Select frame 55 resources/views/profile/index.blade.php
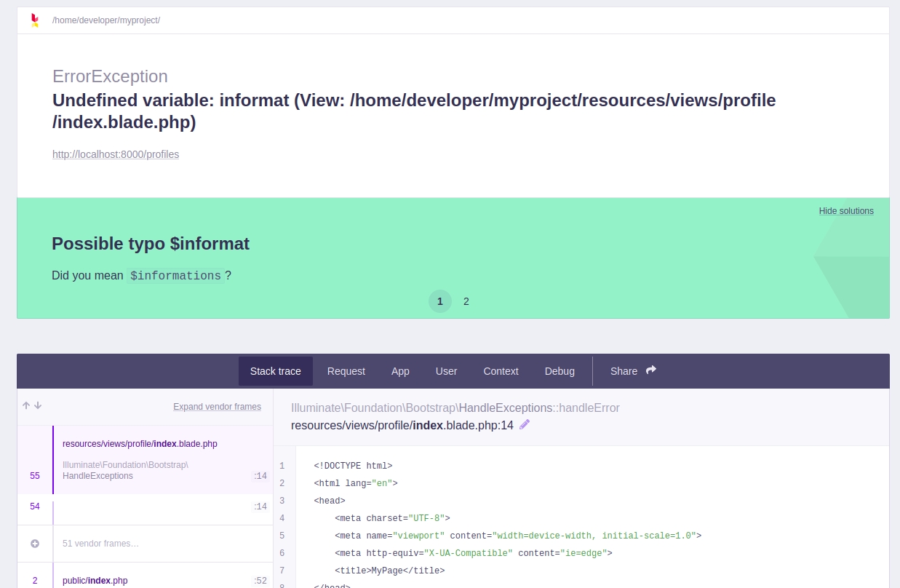The image size is (900, 588). point(140,444)
